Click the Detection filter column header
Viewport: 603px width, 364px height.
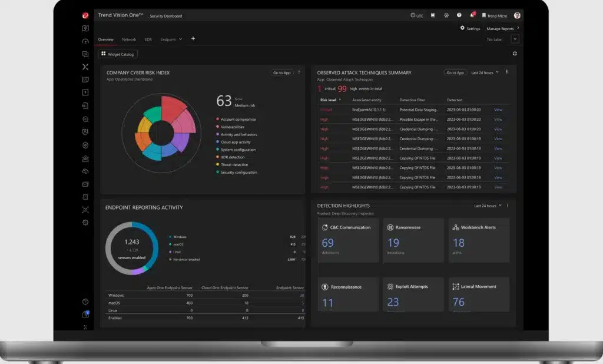pos(412,100)
